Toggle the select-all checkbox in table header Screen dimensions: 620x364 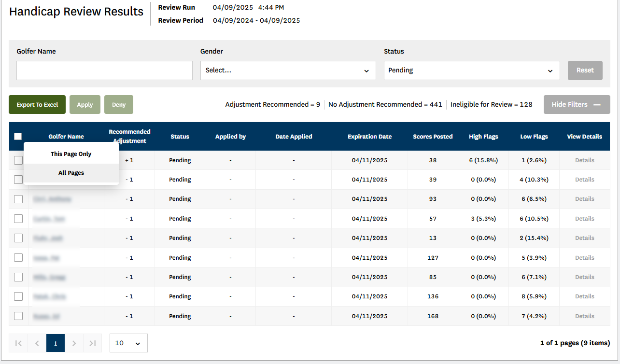click(18, 137)
